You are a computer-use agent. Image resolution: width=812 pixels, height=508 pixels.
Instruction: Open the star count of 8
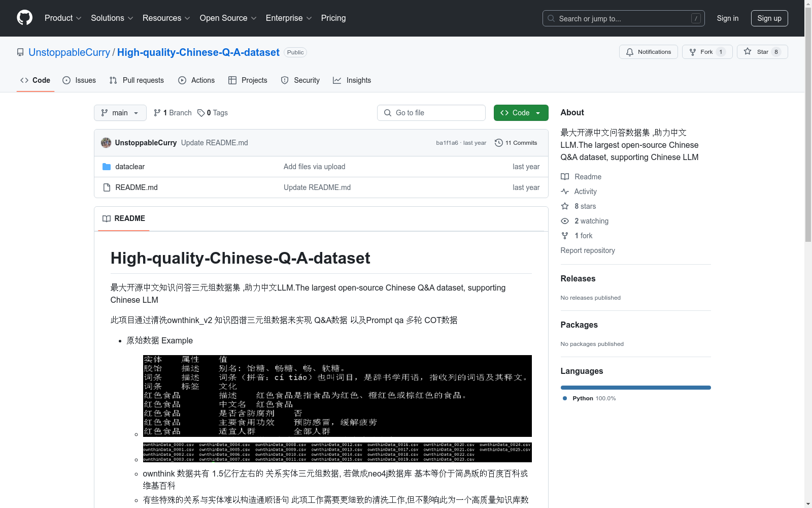(x=776, y=52)
